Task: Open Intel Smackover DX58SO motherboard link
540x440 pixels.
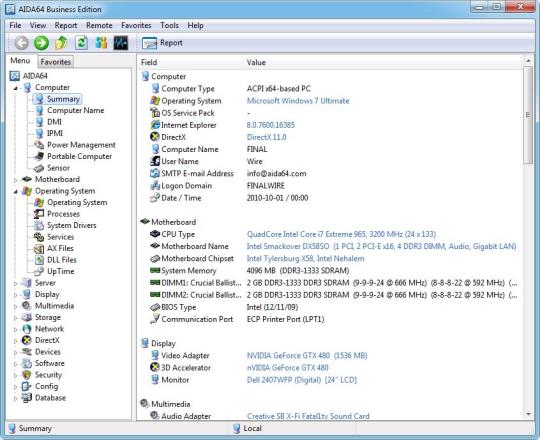Action: [x=382, y=247]
